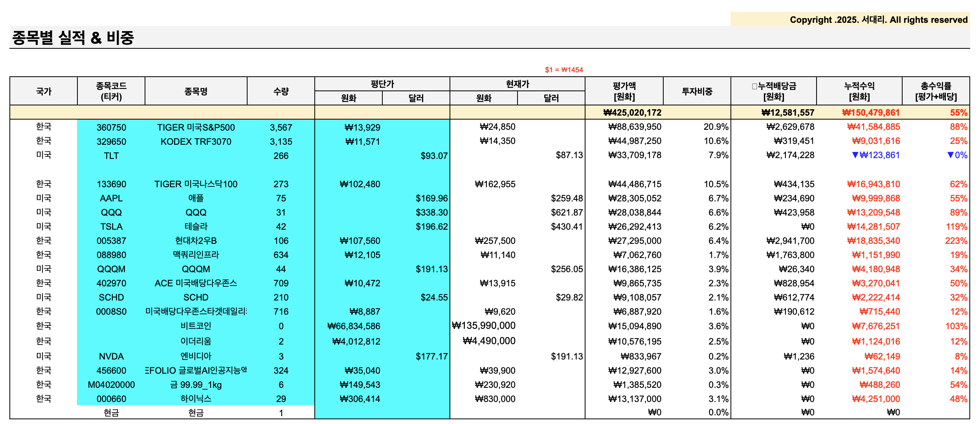Select bitcoin current price ₩135,990,000
The height and width of the screenshot is (424, 980).
484,325
